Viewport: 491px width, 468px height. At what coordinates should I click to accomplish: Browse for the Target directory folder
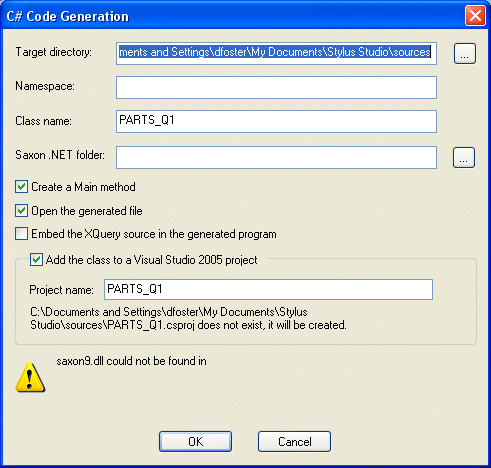[465, 53]
